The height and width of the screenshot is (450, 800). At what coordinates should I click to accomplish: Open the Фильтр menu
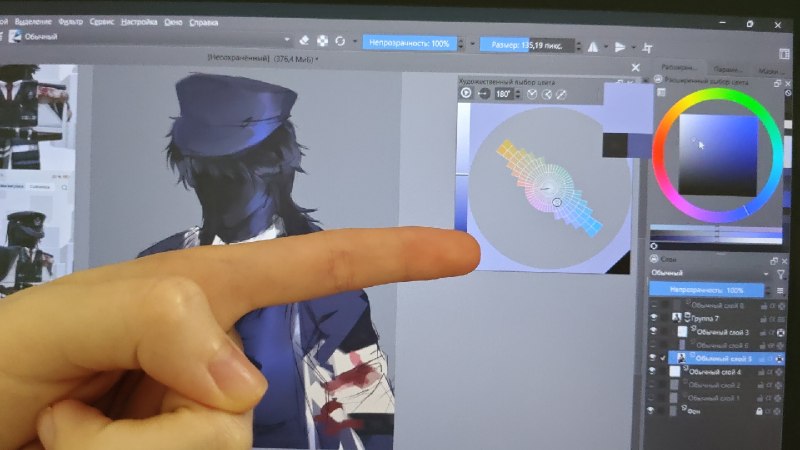[x=70, y=22]
